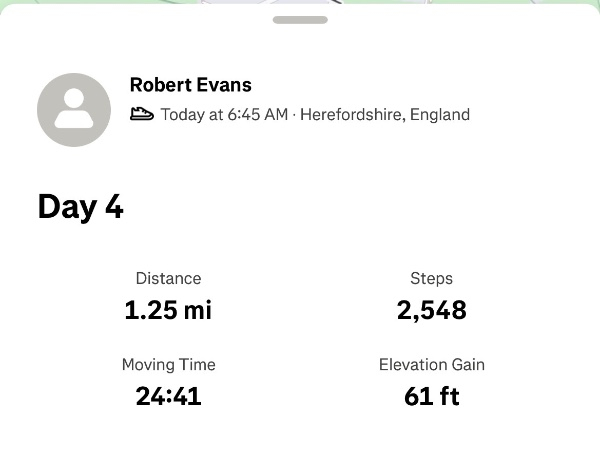Open the profile avatar picture
The height and width of the screenshot is (450, 600).
pos(74,110)
